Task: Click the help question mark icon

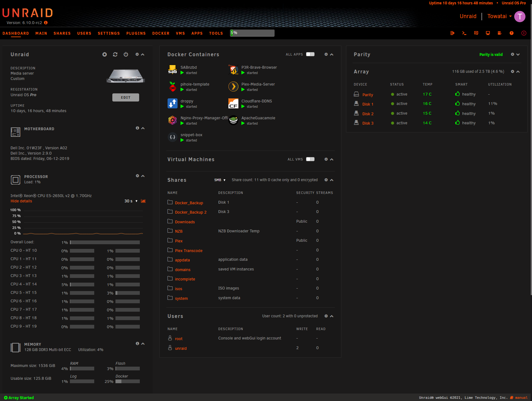Action: (511, 33)
